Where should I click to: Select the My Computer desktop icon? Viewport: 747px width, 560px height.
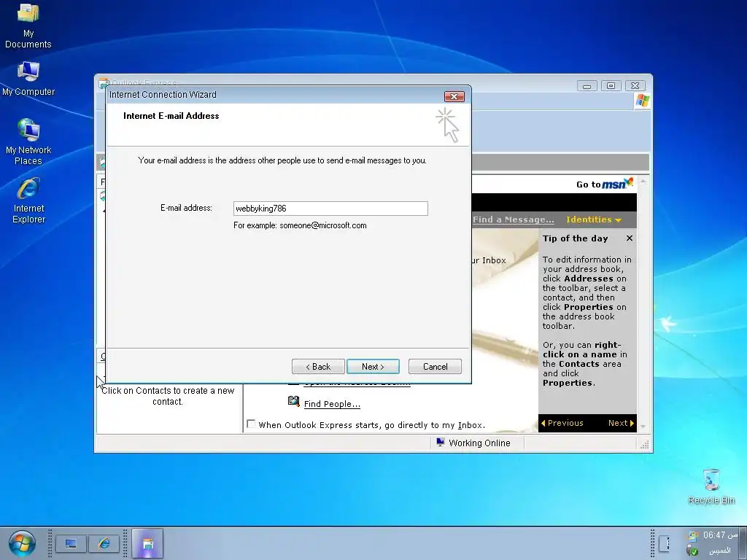(28, 79)
